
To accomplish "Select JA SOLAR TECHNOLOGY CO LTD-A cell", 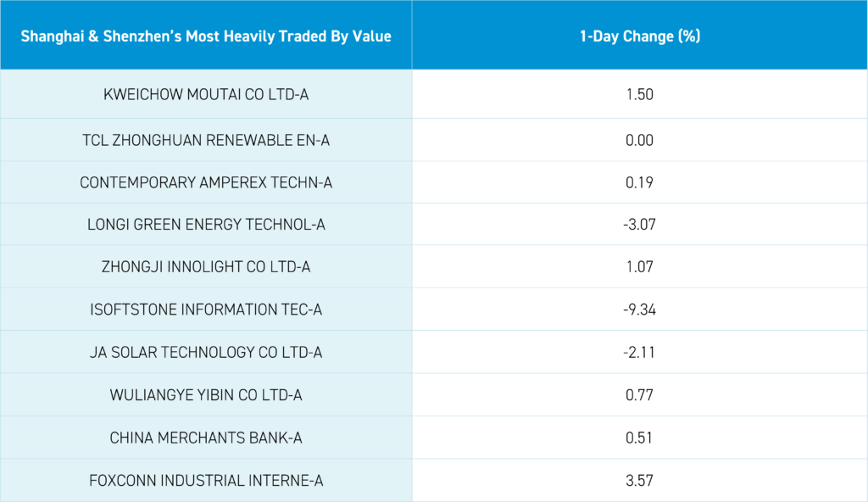I will point(206,353).
